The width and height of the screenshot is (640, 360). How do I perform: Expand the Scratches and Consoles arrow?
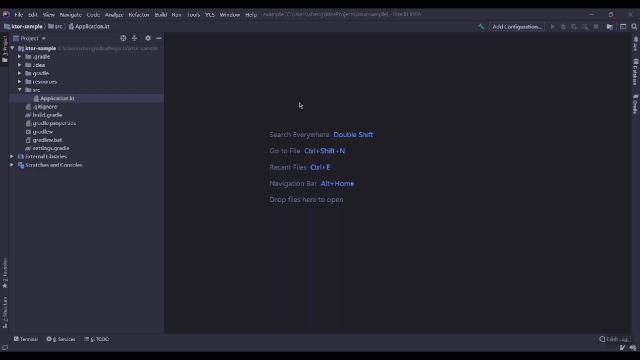pos(12,165)
